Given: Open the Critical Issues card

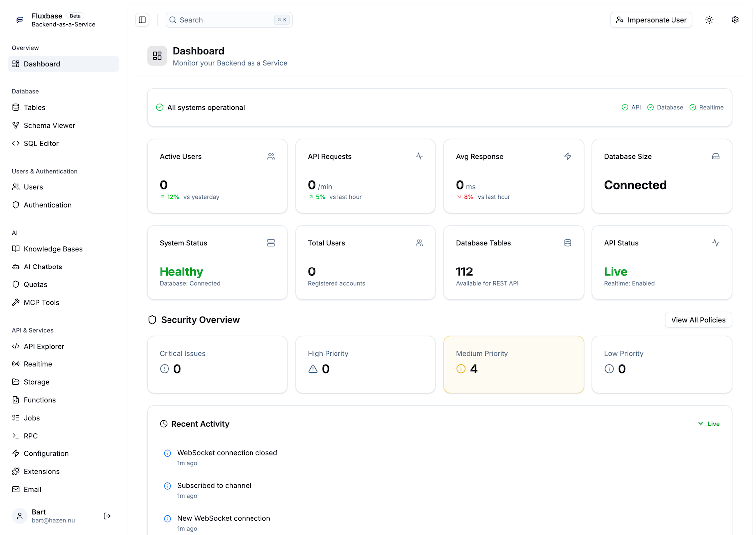Looking at the screenshot, I should click(x=217, y=364).
